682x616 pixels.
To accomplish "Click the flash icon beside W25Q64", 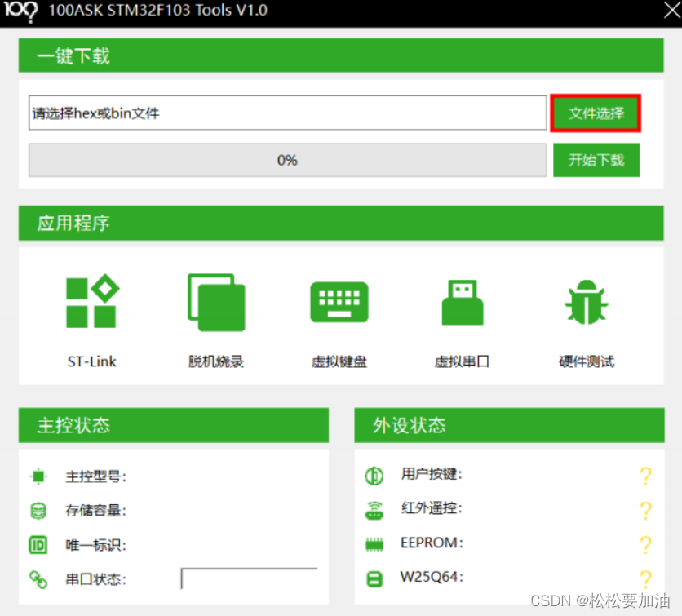I will coord(374,579).
